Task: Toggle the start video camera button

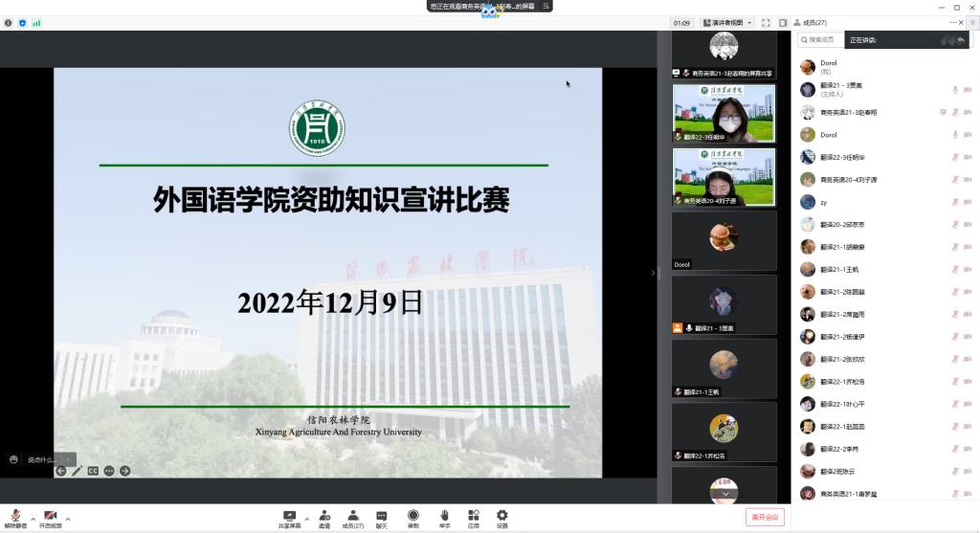Action: 50,518
